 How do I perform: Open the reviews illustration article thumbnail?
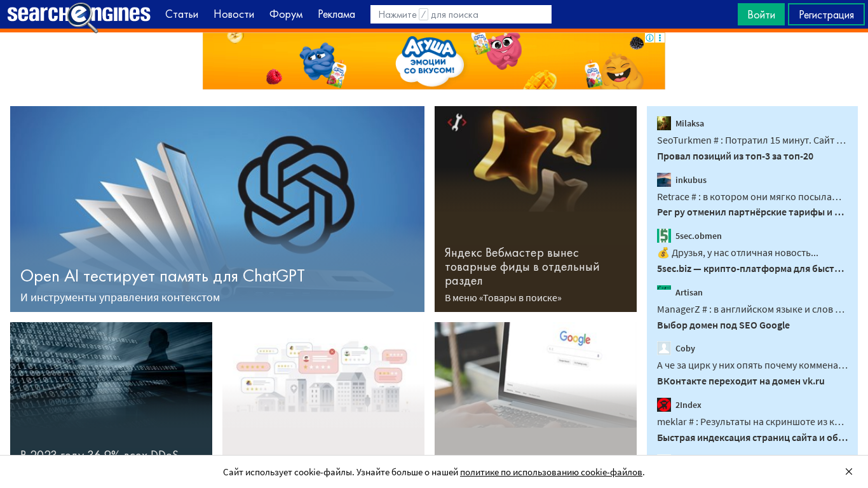coord(323,388)
